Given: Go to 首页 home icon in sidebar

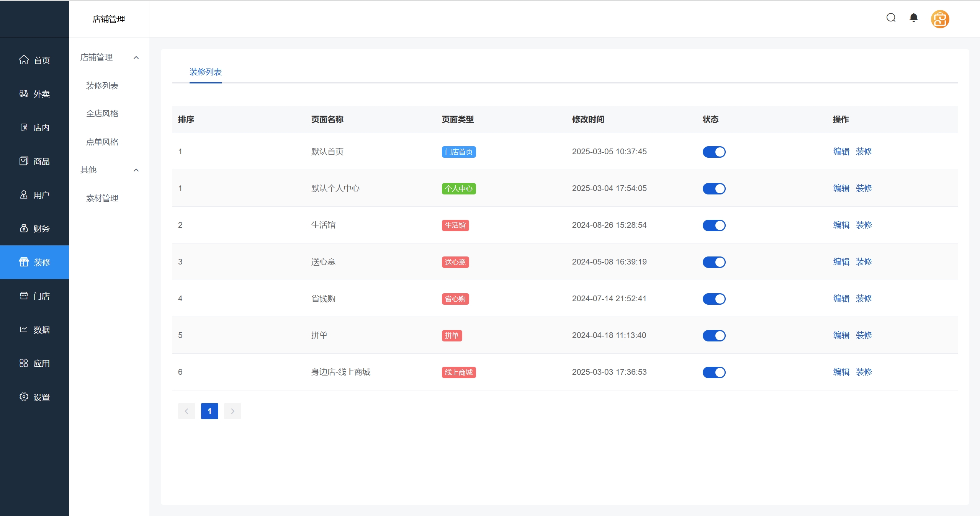Looking at the screenshot, I should (x=24, y=60).
